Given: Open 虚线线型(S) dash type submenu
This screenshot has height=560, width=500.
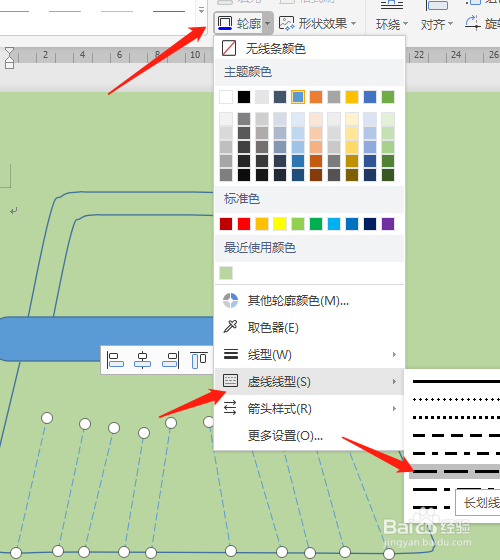Looking at the screenshot, I should coord(309,381).
